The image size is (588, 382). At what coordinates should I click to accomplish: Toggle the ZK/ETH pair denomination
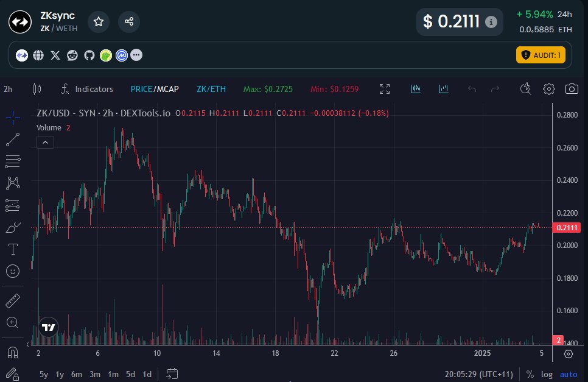[211, 89]
